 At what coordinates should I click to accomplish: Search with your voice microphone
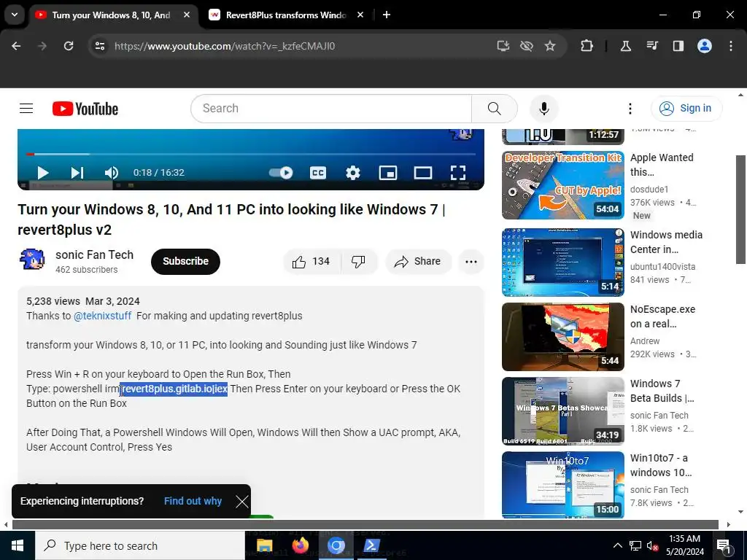543,109
